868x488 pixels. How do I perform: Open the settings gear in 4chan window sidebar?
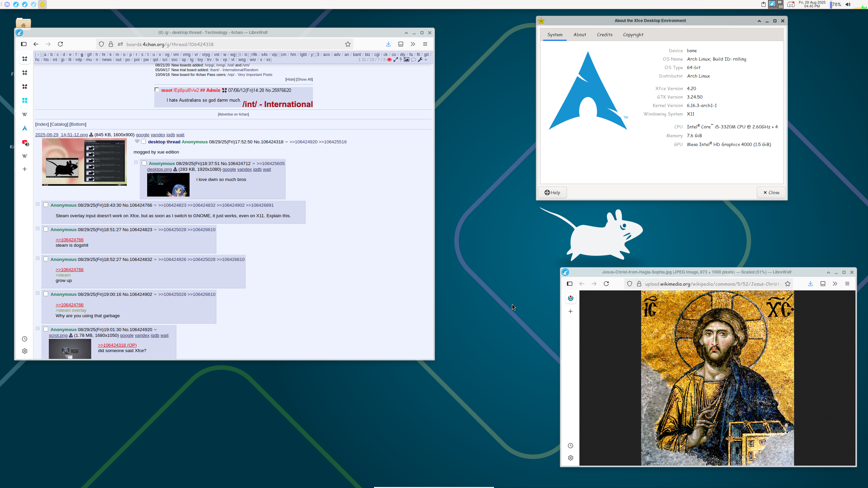[25, 351]
